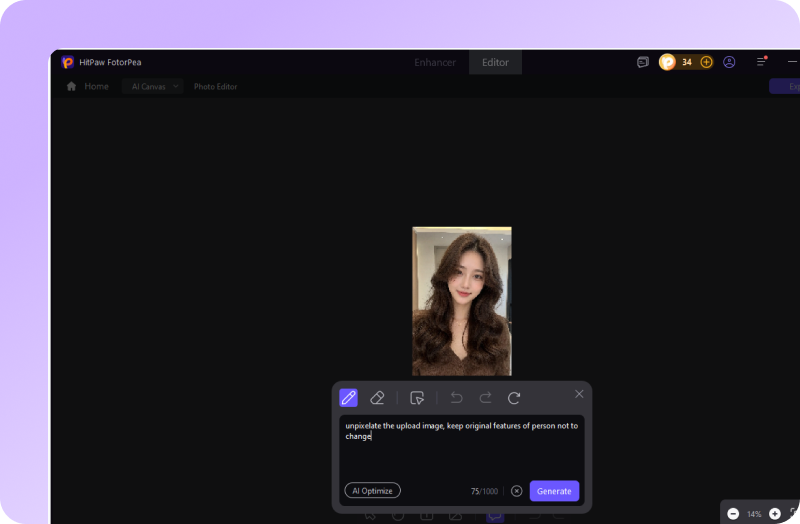800x524 pixels.
Task: Go to Home in the breadcrumb
Action: click(x=96, y=86)
